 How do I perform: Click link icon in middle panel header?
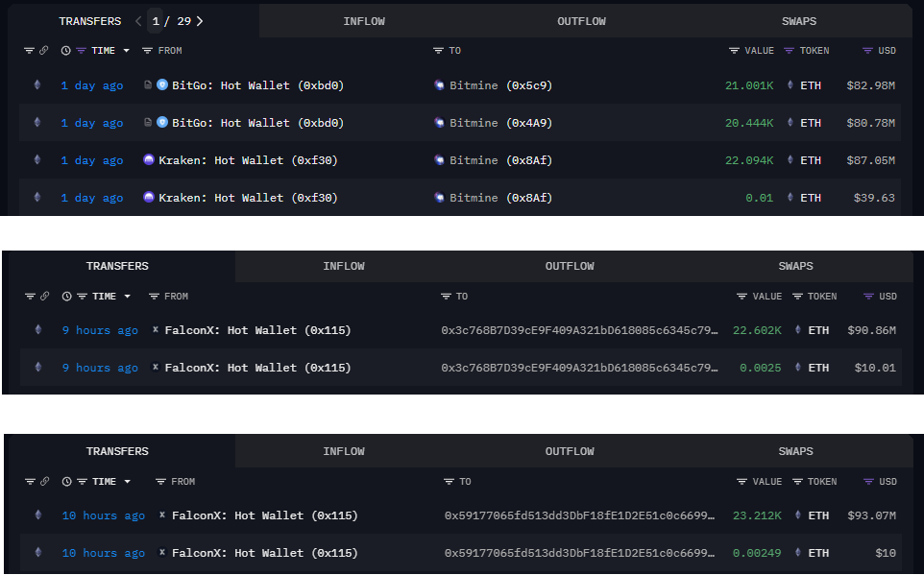point(44,297)
